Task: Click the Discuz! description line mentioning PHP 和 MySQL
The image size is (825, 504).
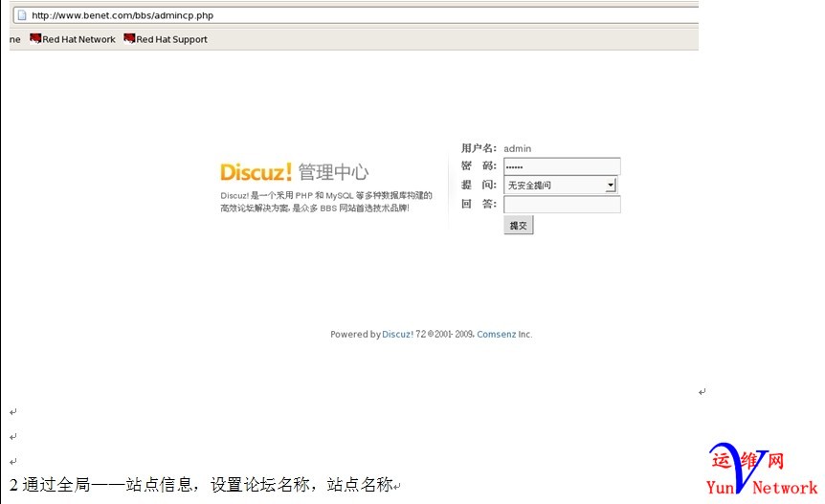Action: (326, 195)
